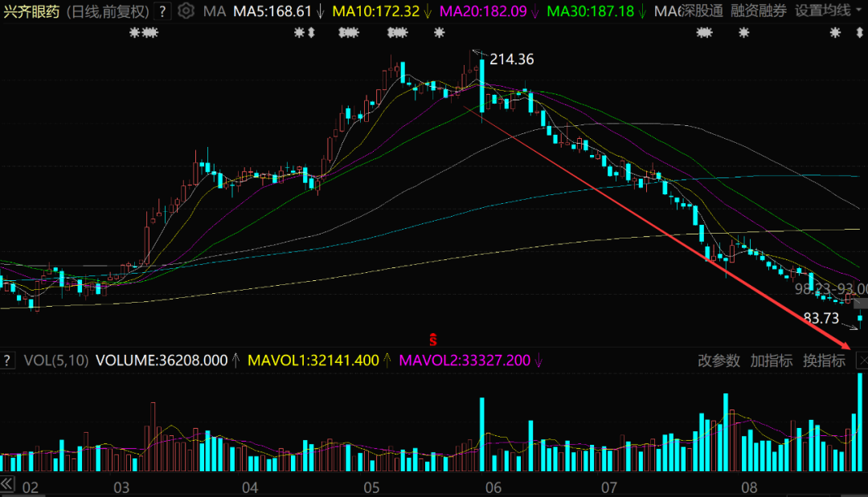Close the volume indicator panel with X
The height and width of the screenshot is (497, 868).
[862, 361]
